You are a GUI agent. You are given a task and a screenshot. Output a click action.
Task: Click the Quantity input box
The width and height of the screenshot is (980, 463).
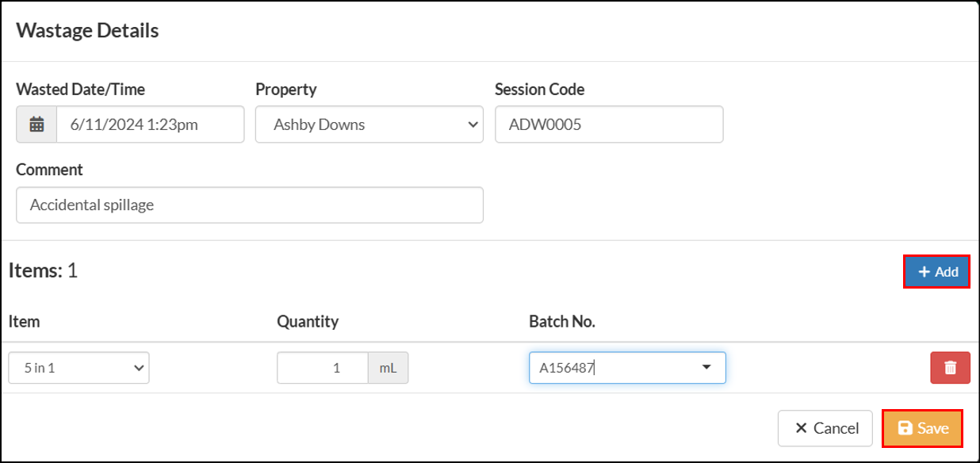coord(323,368)
